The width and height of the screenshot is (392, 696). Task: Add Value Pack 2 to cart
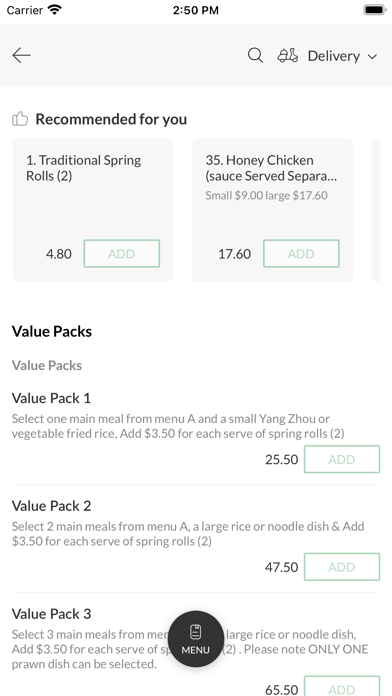point(342,567)
